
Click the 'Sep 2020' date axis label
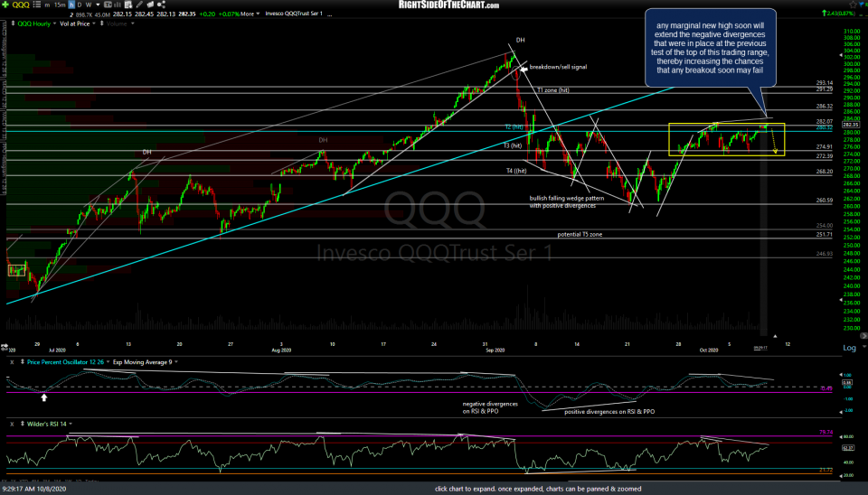pos(495,350)
